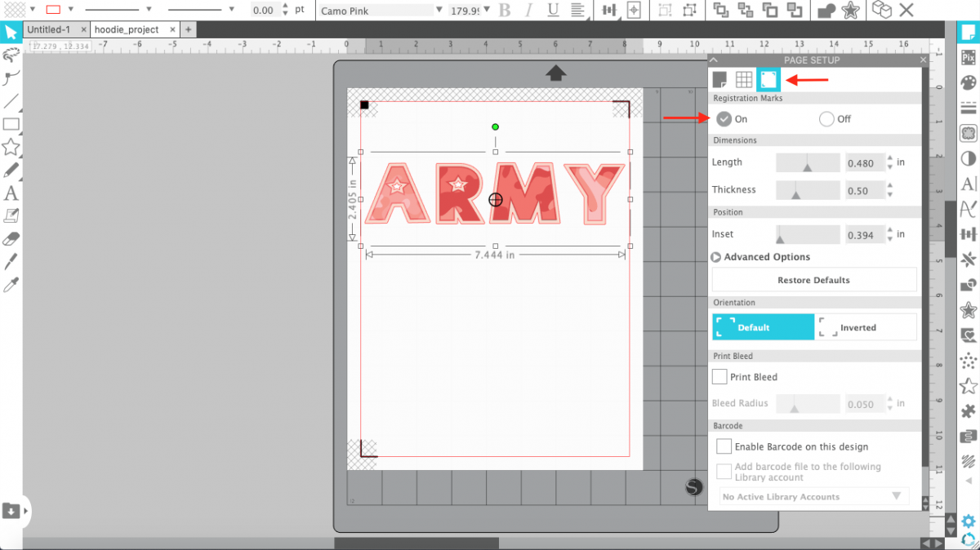Image resolution: width=980 pixels, height=550 pixels.
Task: Switch to the hoodie_project tab
Action: (x=126, y=29)
